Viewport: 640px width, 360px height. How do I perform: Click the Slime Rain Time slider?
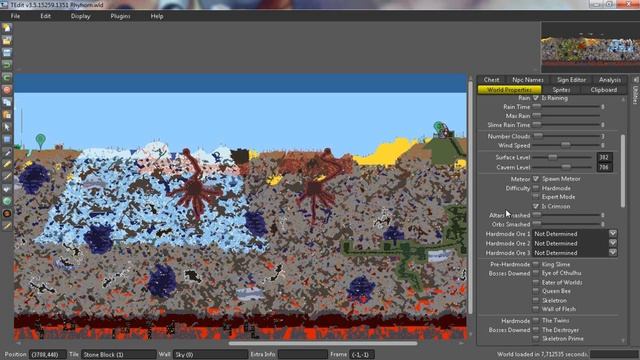[567, 124]
